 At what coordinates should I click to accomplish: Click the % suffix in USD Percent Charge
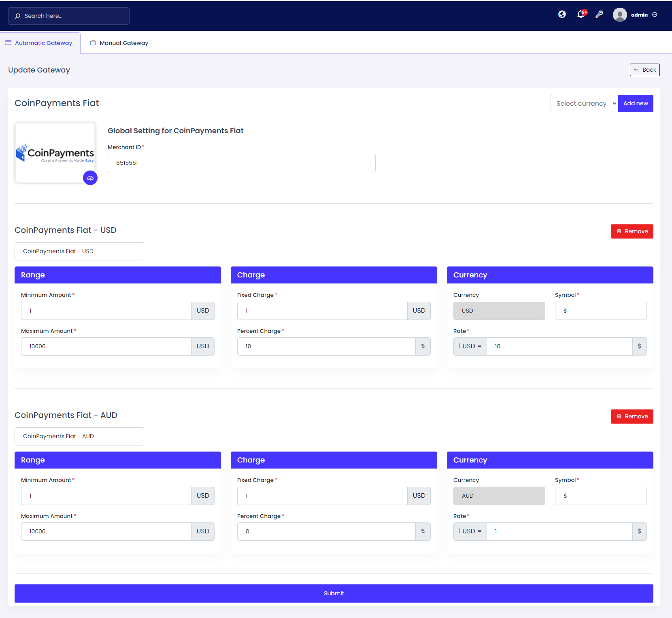423,347
